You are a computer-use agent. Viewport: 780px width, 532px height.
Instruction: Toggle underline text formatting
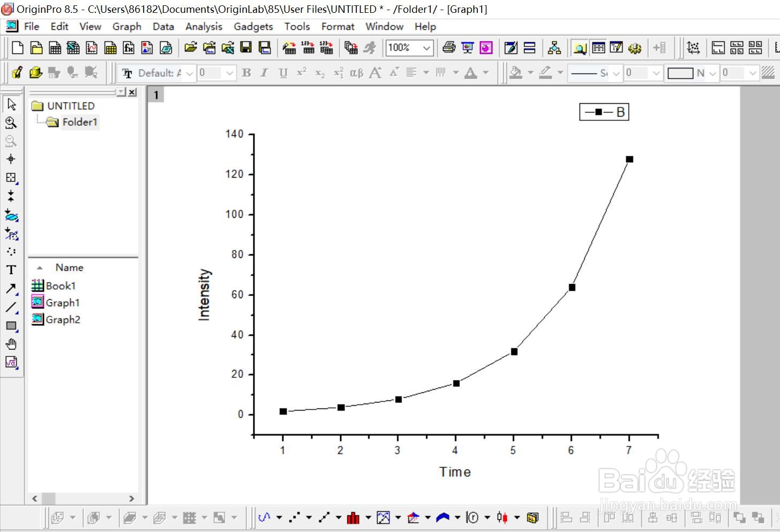tap(283, 73)
